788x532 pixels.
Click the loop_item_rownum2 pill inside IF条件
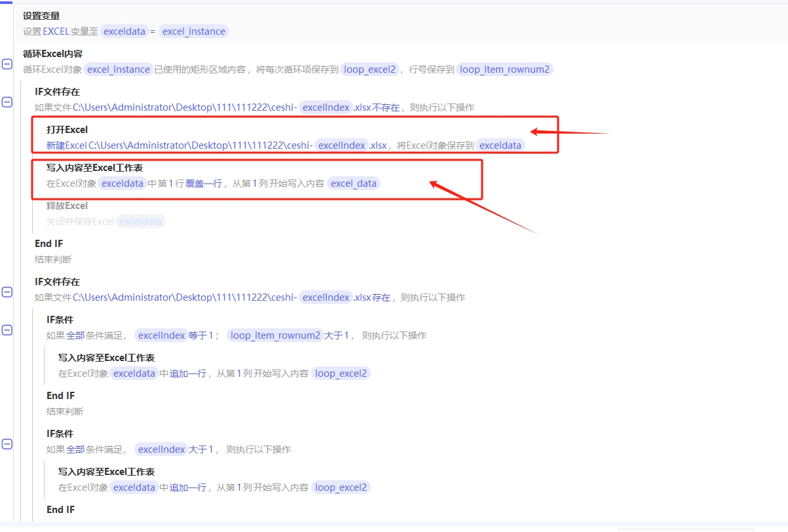coord(275,335)
